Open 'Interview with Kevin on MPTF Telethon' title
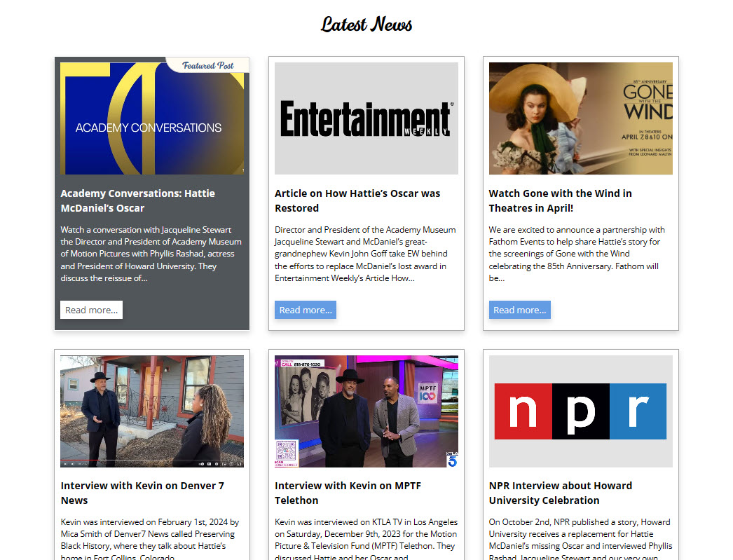This screenshot has width=733, height=560. point(348,493)
